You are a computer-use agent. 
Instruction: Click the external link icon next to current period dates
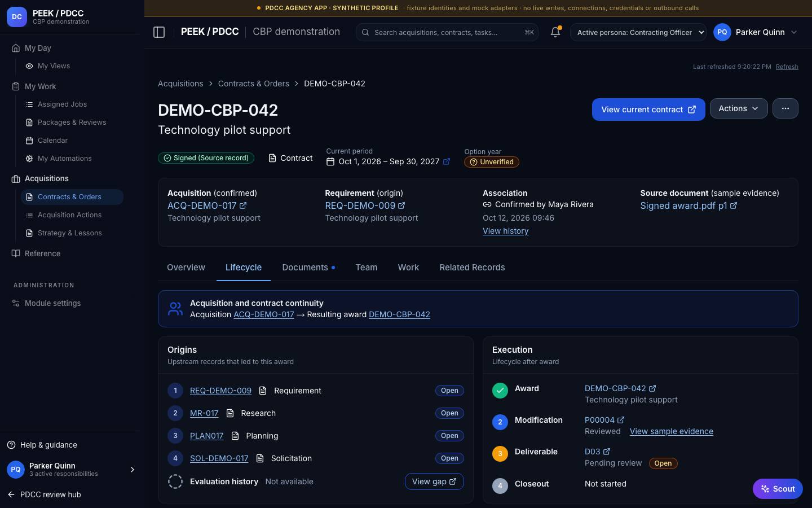tap(447, 161)
